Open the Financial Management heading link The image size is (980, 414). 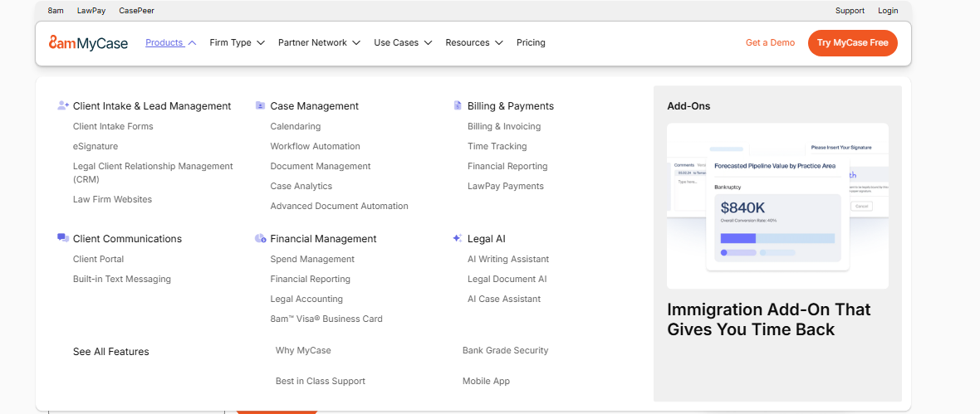(x=323, y=239)
